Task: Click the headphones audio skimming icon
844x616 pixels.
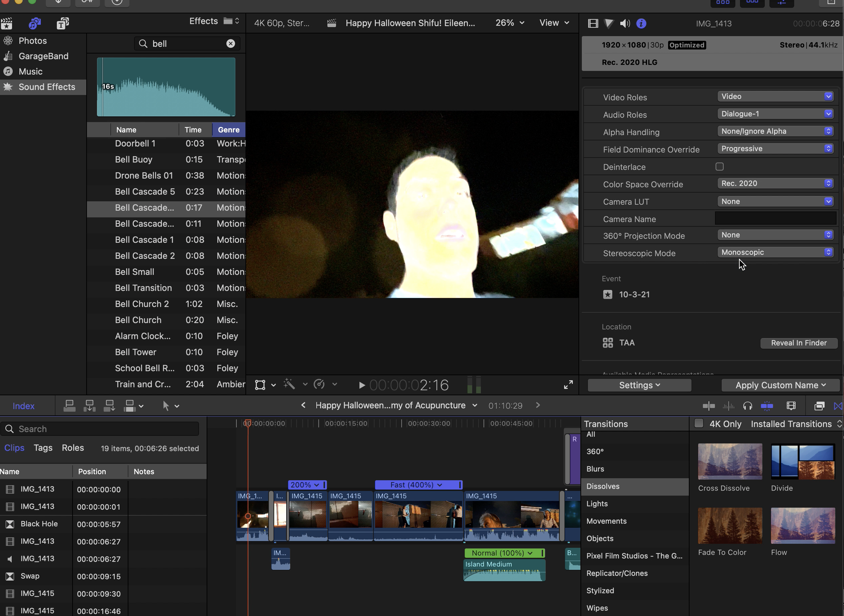Action: pos(747,406)
